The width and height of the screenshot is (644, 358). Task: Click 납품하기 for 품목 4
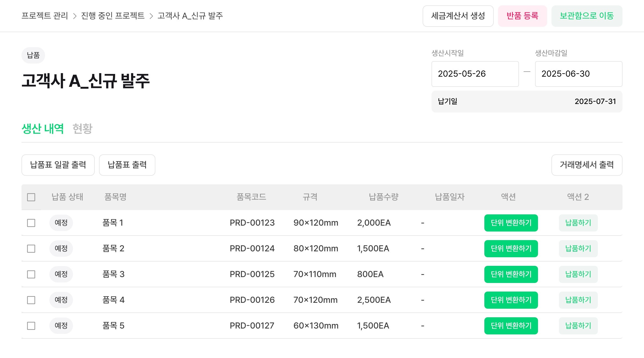click(x=578, y=300)
